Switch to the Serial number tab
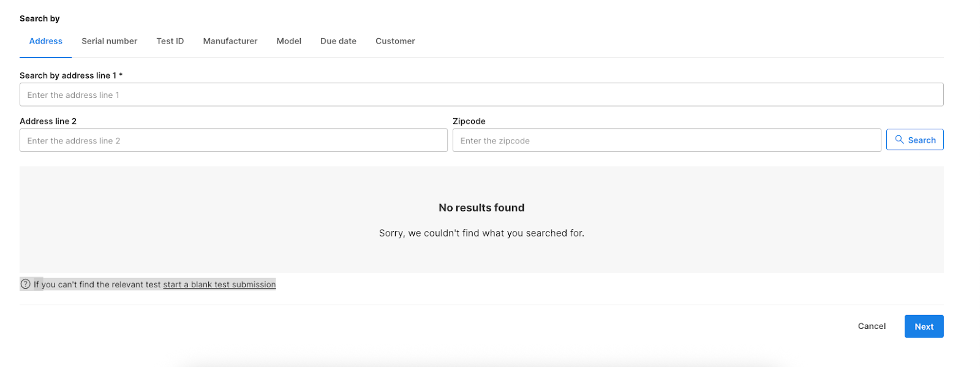 [109, 41]
